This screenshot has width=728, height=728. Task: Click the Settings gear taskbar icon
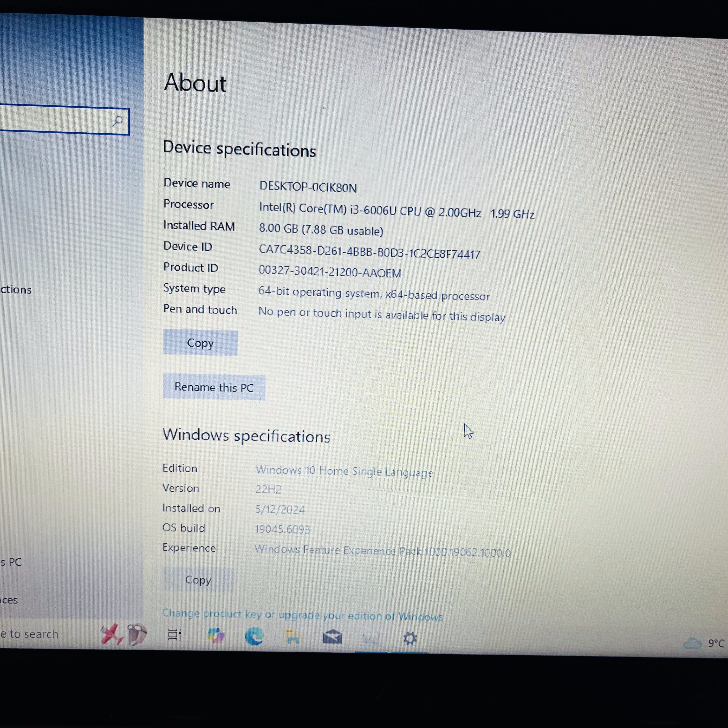[x=409, y=638]
